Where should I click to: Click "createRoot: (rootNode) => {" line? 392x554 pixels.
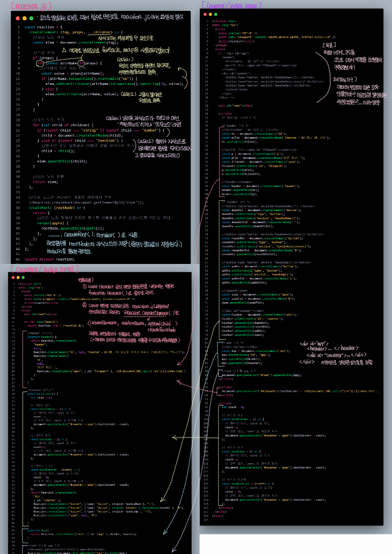pyautogui.click(x=57, y=207)
